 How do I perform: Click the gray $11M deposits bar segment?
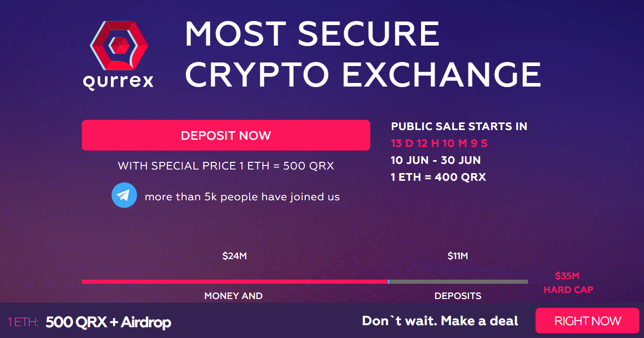pyautogui.click(x=459, y=282)
